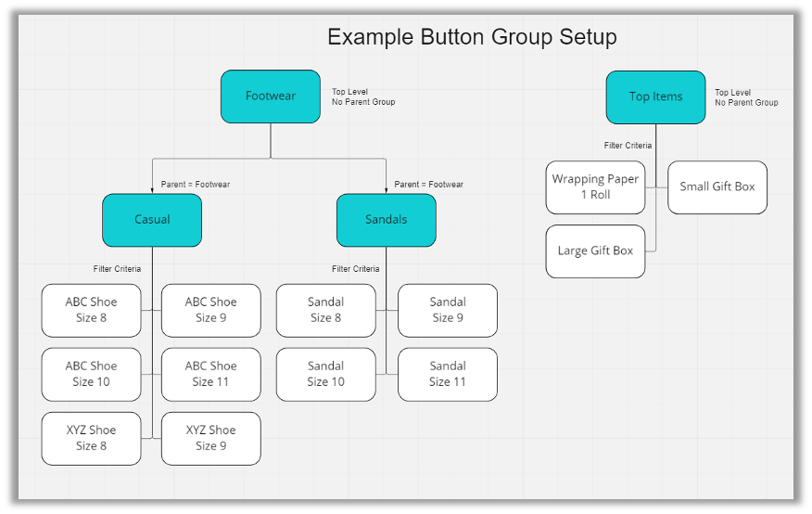Viewport: 812px width, 514px height.
Task: Pick the Sandal Size 10 item
Action: [325, 374]
